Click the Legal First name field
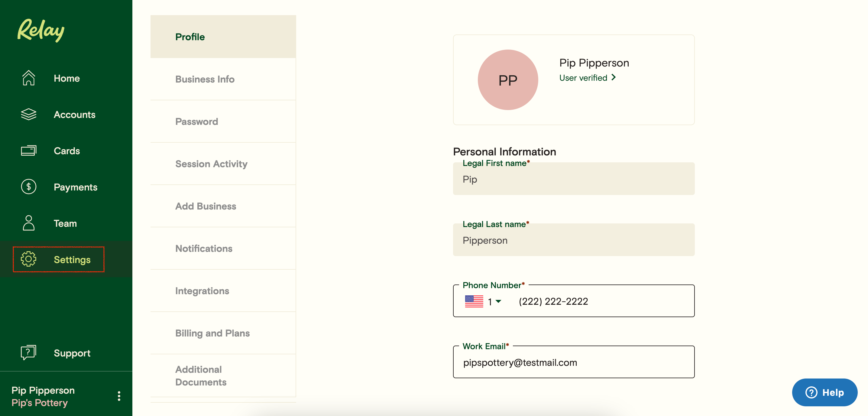 (x=573, y=179)
